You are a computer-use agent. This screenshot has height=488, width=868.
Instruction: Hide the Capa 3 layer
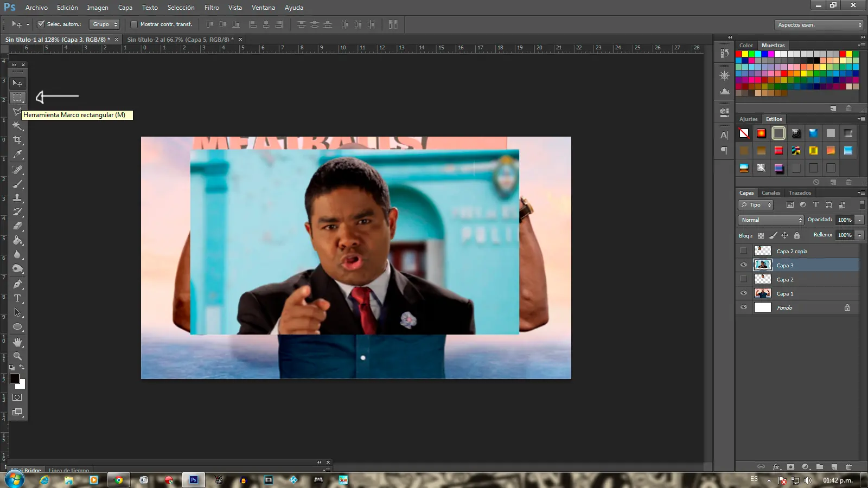(x=744, y=265)
